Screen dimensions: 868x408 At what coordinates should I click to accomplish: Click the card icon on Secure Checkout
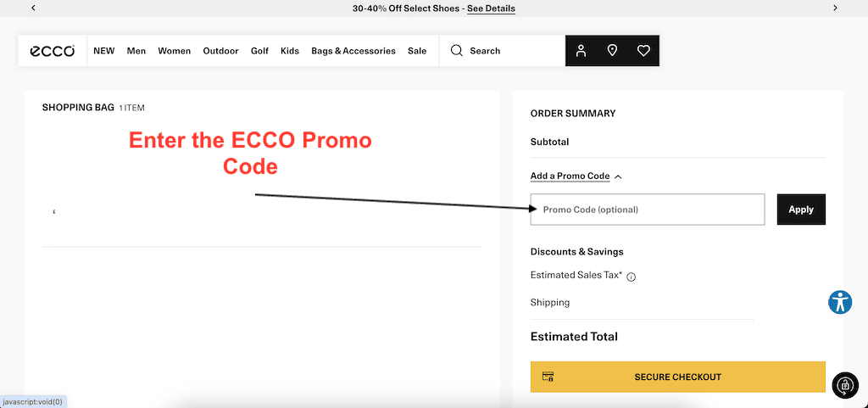[x=548, y=377]
